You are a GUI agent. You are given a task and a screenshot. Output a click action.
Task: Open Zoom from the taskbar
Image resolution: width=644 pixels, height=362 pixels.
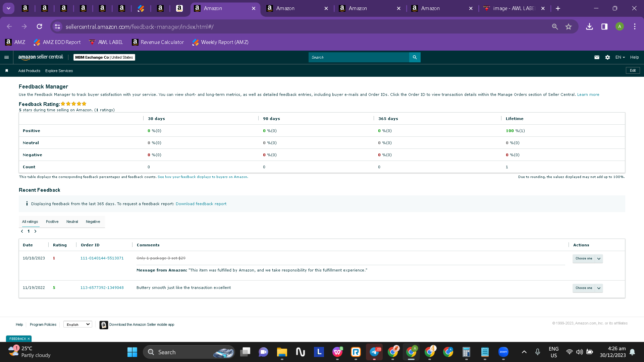(x=503, y=352)
